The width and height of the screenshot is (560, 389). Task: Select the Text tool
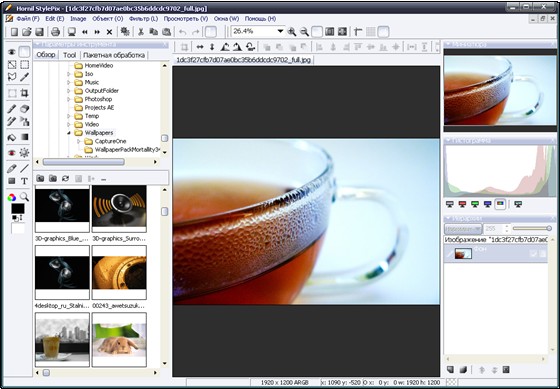24,181
